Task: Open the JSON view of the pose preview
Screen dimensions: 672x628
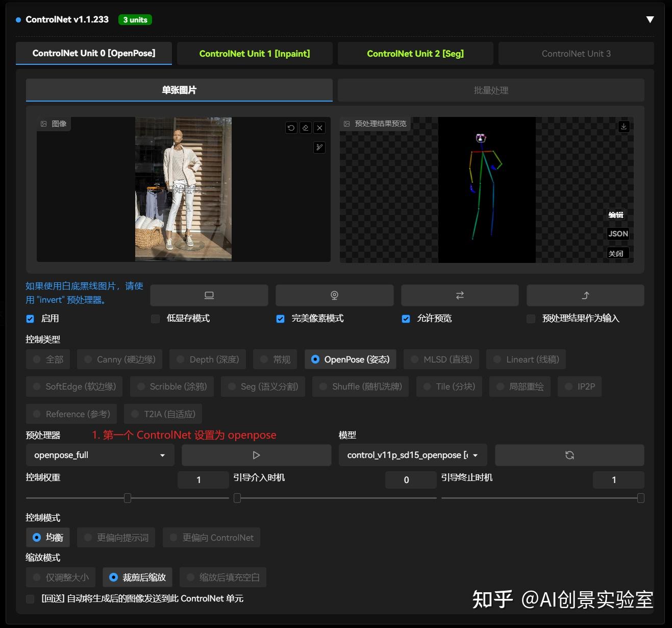Action: click(x=618, y=234)
